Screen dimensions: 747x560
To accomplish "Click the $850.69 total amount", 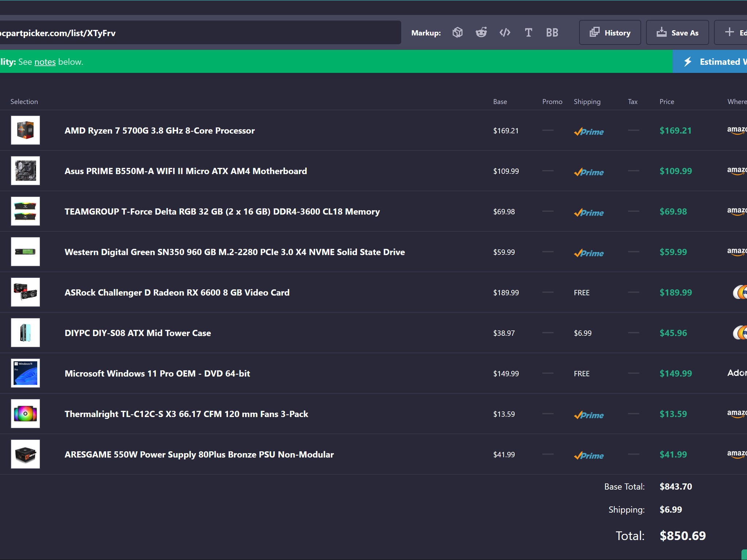I will 682,536.
